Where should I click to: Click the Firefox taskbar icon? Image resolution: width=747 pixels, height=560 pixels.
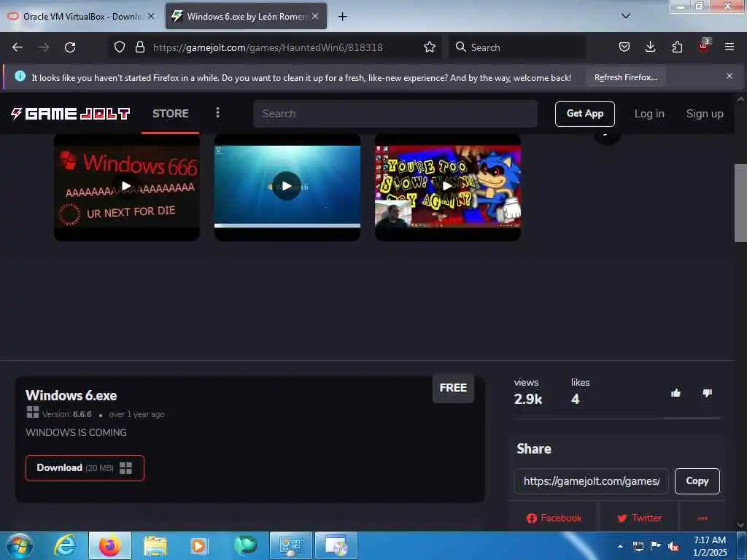[x=109, y=545]
